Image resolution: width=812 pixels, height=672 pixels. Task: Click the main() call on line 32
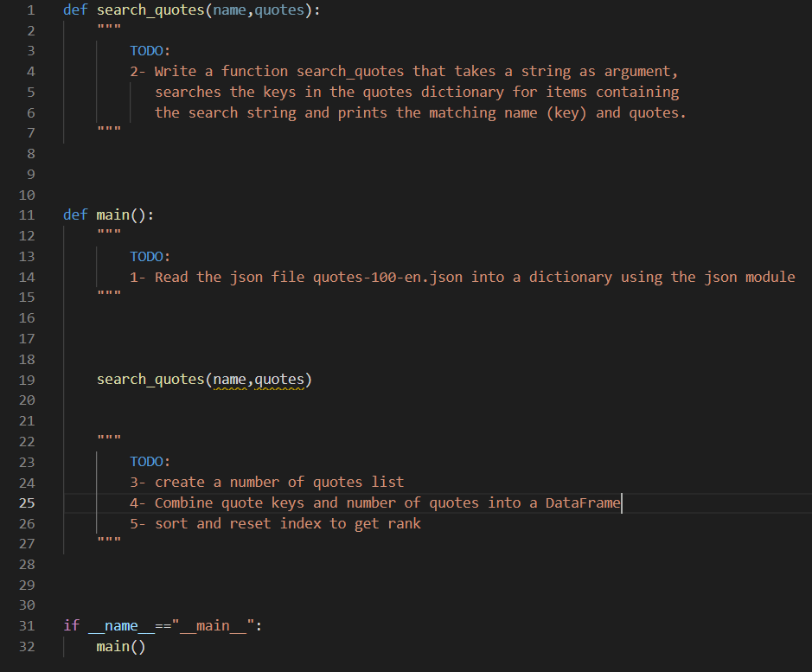pos(119,646)
